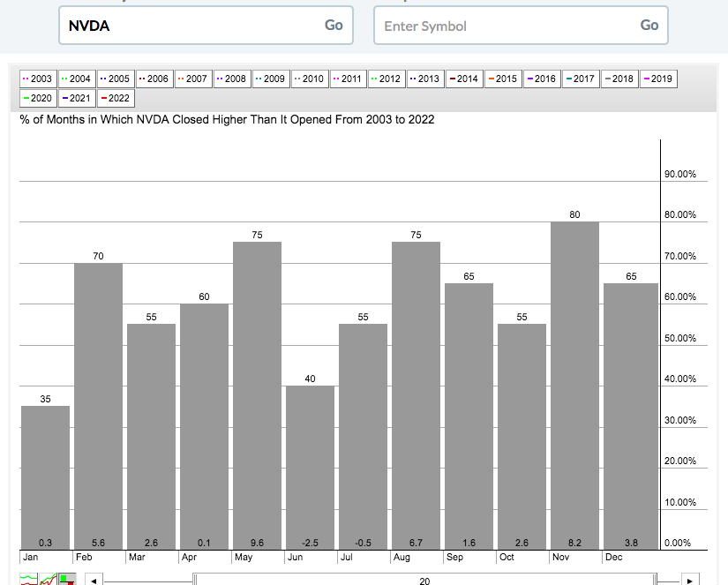Toggle the 2015 year in the legend
Viewport: 728px width, 585px height.
tap(504, 79)
